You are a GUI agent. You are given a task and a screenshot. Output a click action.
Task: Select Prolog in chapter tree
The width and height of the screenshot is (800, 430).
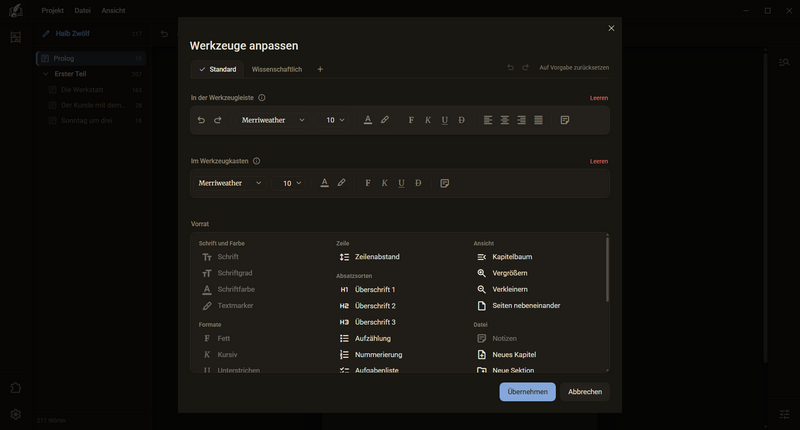click(x=91, y=58)
